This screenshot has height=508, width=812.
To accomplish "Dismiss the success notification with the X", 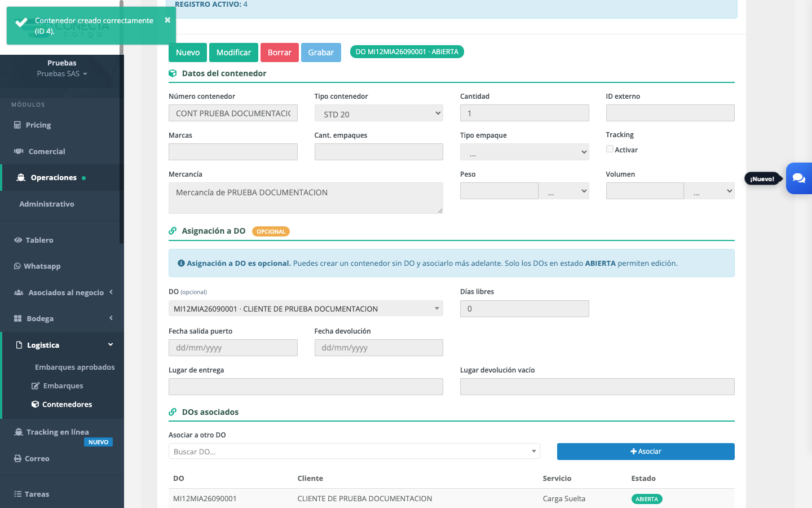I will 167,20.
